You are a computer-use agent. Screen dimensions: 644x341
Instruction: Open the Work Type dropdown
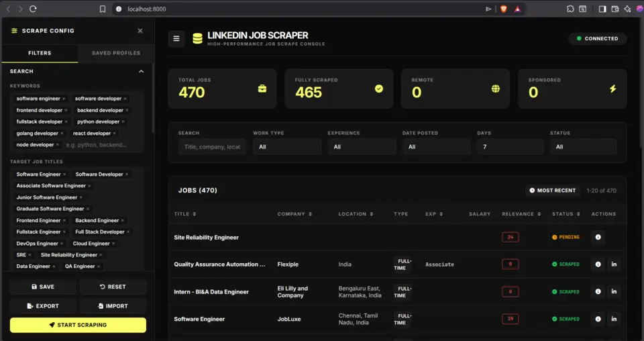coord(287,147)
